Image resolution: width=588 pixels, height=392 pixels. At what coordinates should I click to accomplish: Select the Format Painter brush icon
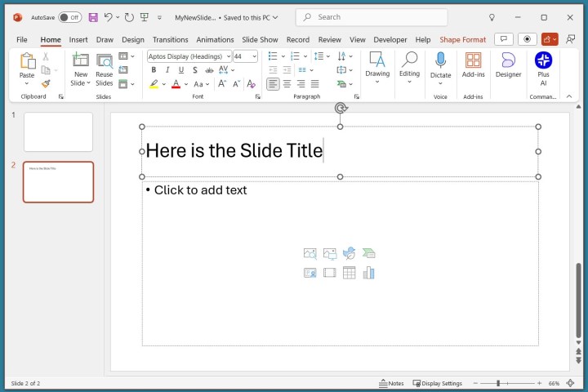pos(47,83)
